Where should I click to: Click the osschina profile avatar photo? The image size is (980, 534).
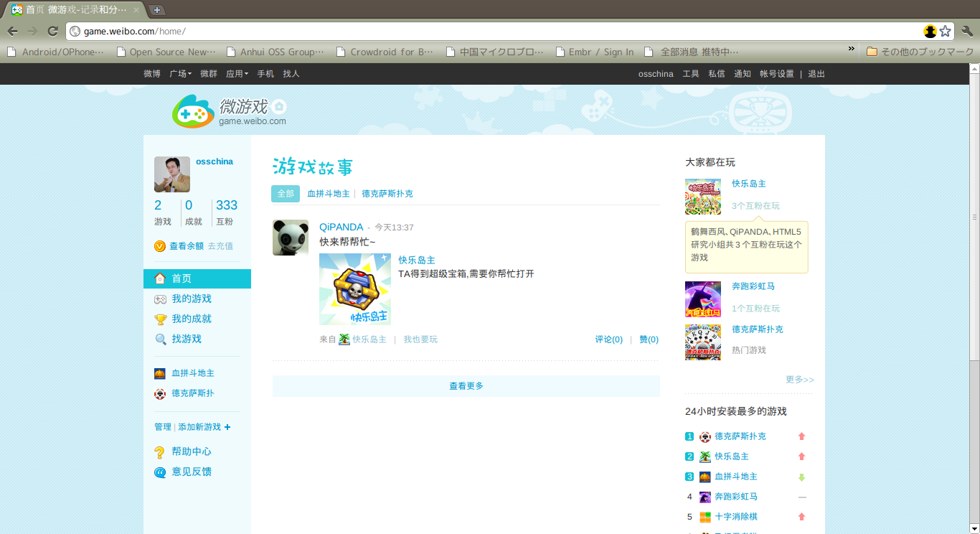click(172, 174)
